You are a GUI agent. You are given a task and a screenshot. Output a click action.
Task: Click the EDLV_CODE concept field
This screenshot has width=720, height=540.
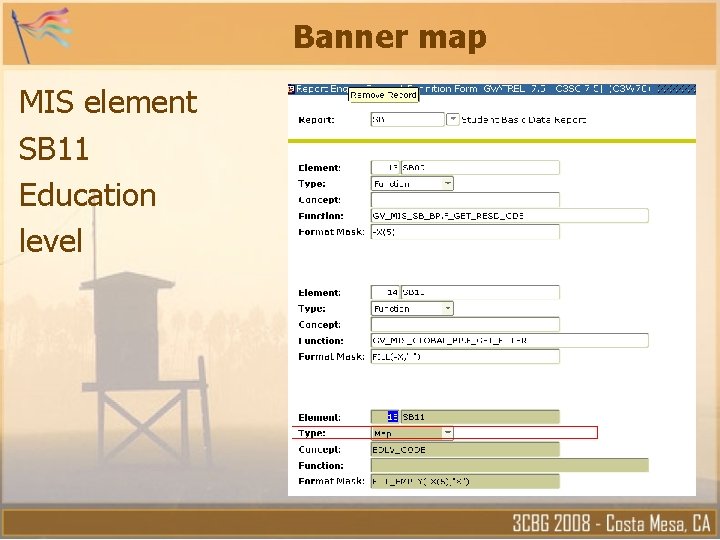(x=465, y=449)
